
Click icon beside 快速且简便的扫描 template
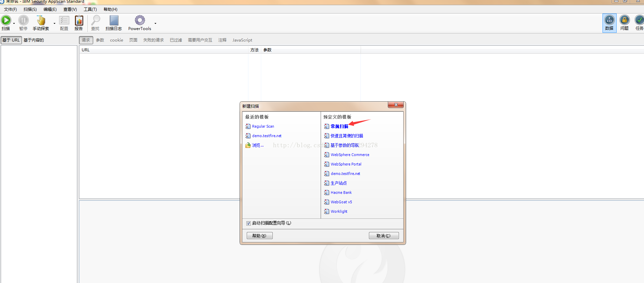[327, 136]
